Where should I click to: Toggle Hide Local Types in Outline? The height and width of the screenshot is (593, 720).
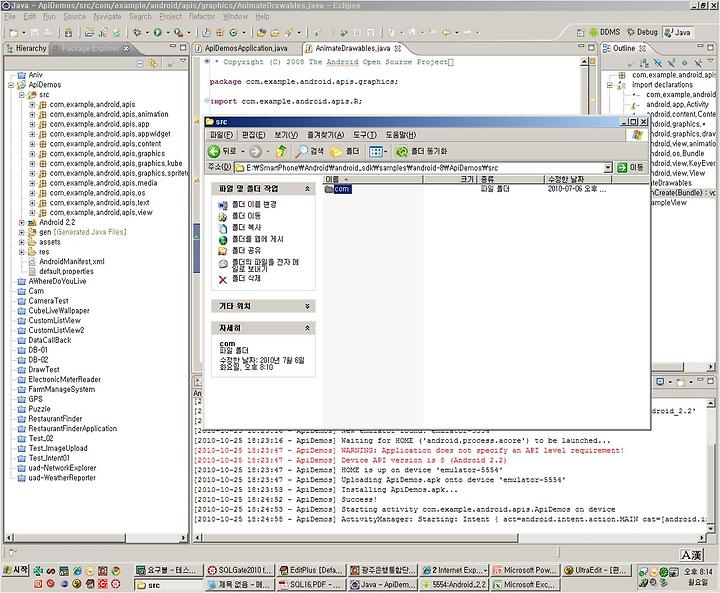(698, 62)
